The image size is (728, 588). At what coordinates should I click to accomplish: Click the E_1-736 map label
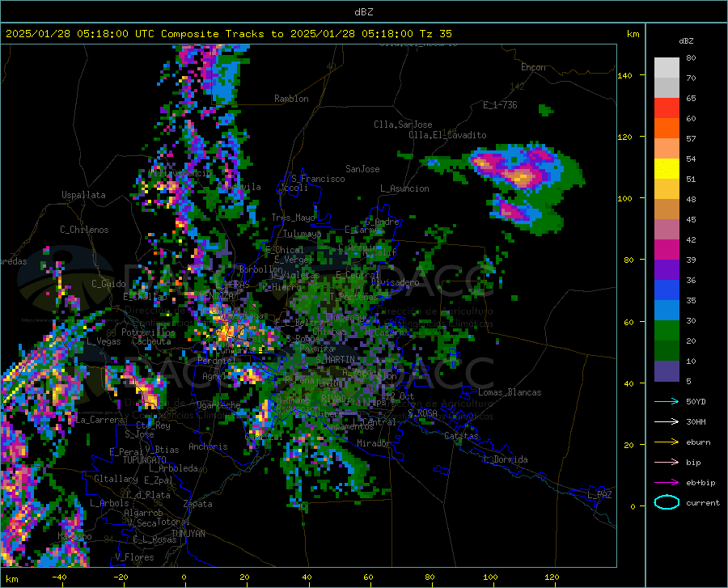500,105
